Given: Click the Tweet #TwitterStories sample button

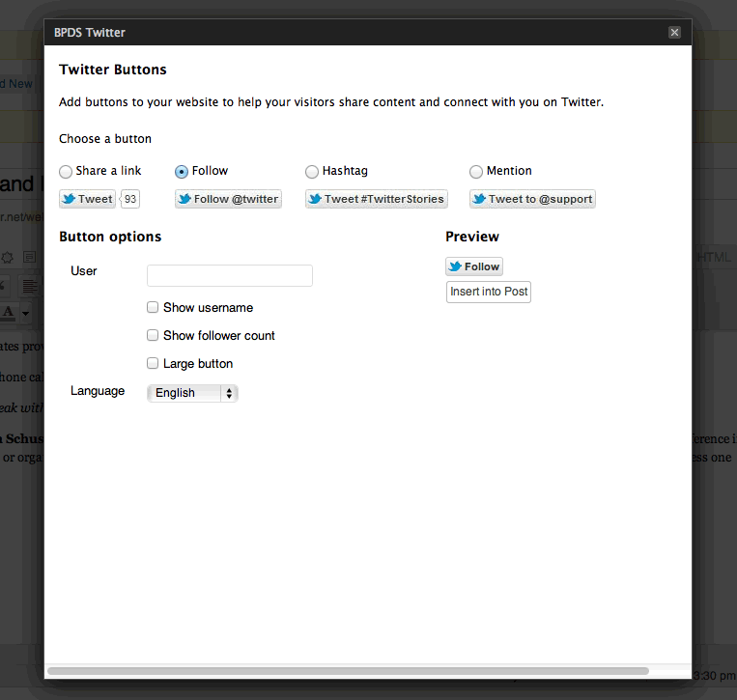Looking at the screenshot, I should (376, 199).
